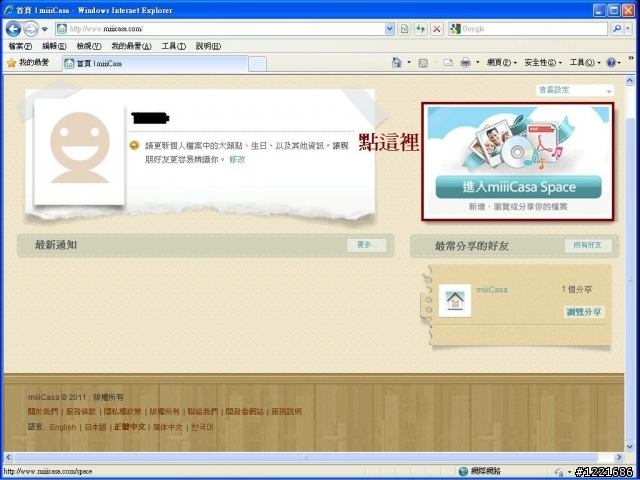This screenshot has width=640, height=480.
Task: Expand the address bar history dropdown
Action: (389, 29)
